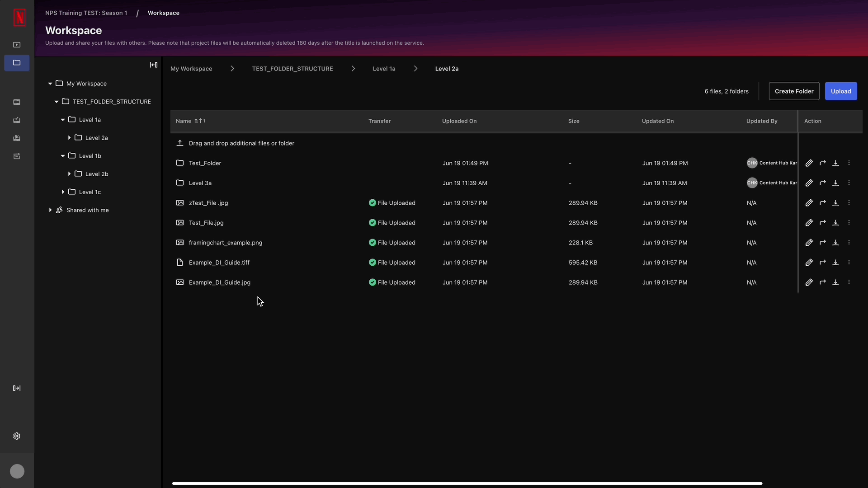Expand the Level 2b tree node
The height and width of the screenshot is (488, 868).
[69, 174]
